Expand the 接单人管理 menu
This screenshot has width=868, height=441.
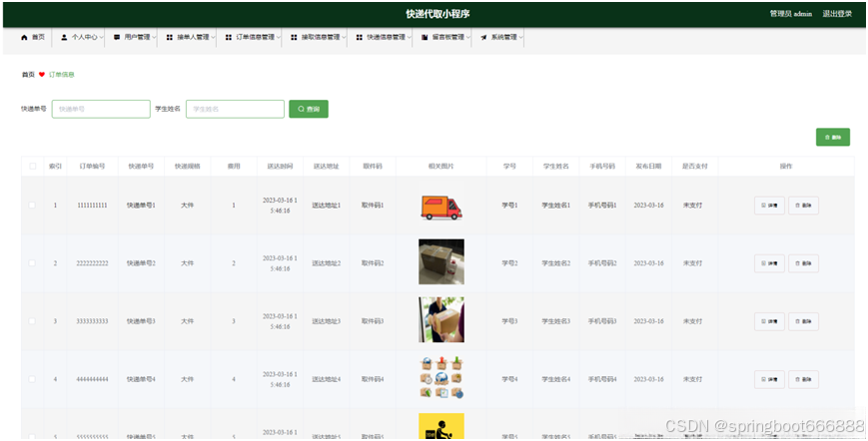pos(191,37)
